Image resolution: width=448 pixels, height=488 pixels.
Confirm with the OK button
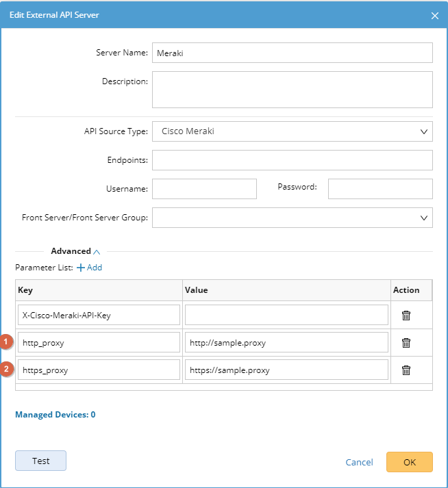(x=410, y=462)
